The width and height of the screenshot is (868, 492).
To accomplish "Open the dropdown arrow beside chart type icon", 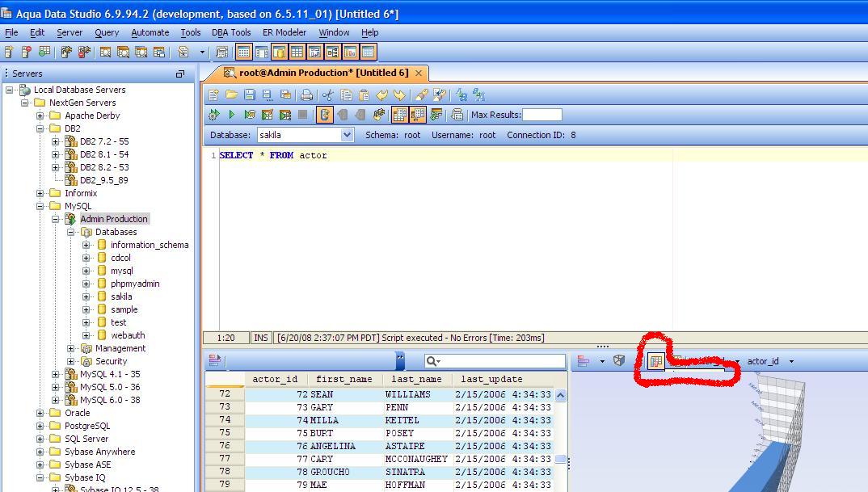I will pyautogui.click(x=602, y=361).
